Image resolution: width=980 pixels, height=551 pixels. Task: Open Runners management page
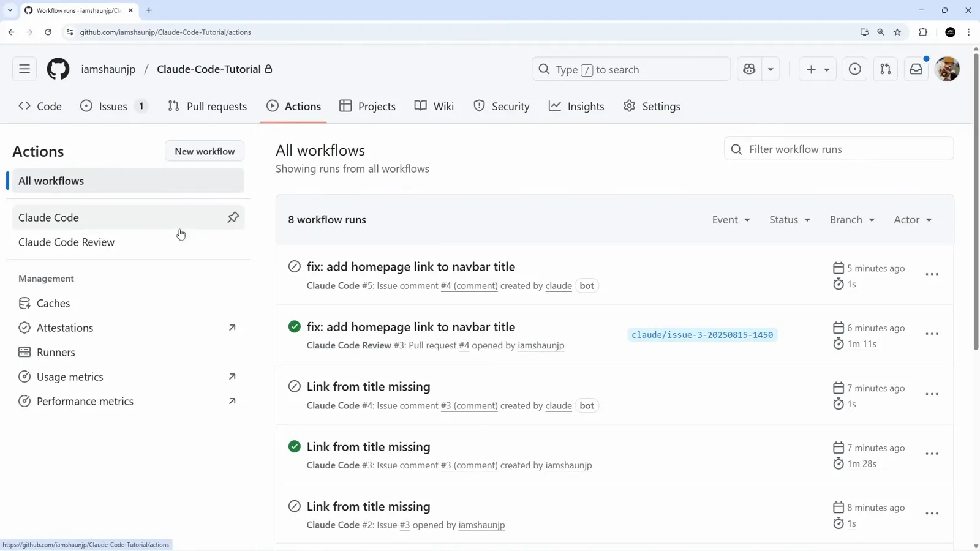click(128, 352)
